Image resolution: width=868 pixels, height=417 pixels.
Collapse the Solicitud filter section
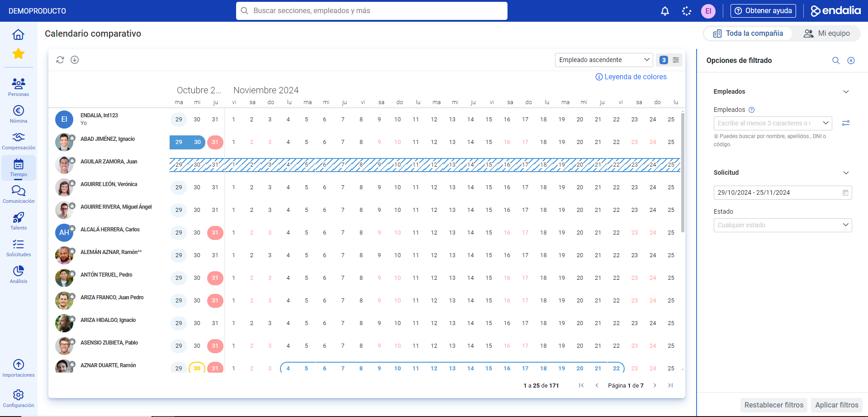pos(846,173)
